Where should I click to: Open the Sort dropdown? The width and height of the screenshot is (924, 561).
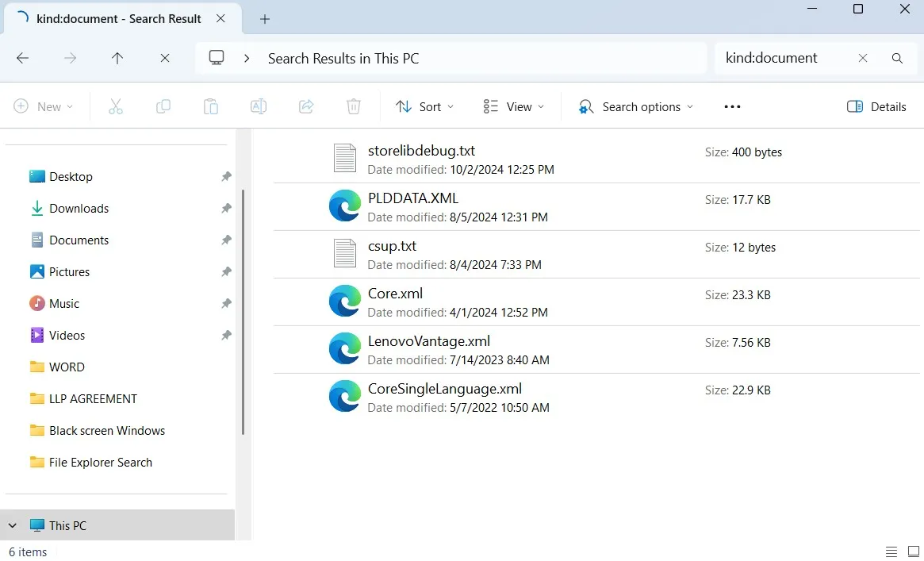(x=424, y=106)
